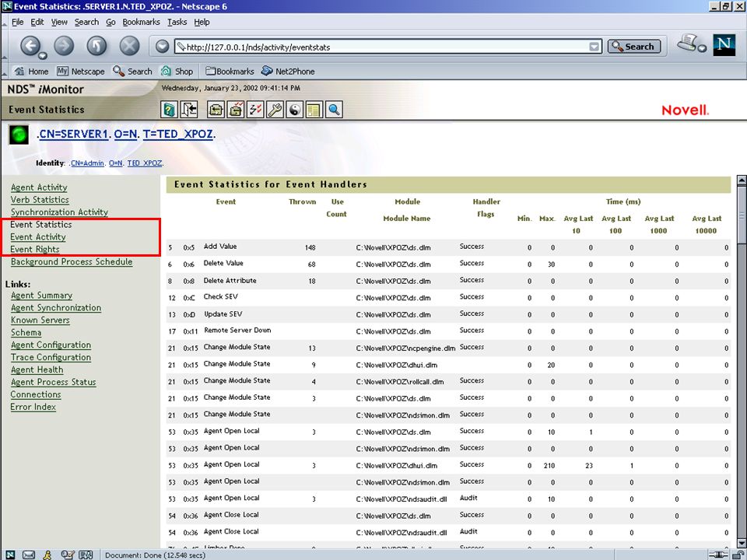
Task: Click the iMonitor yin-yang icon
Action: pyautogui.click(x=295, y=110)
